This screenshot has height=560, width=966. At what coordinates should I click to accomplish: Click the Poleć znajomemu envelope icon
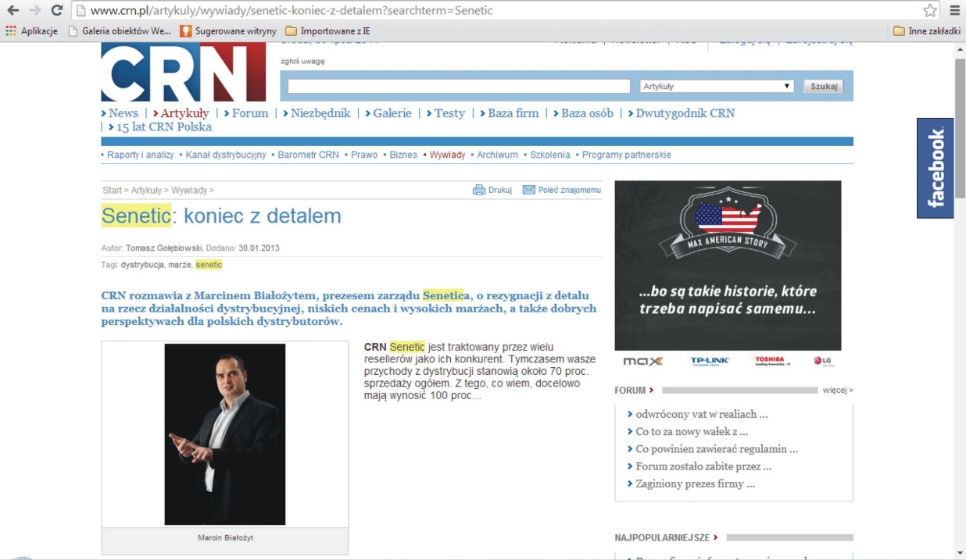pyautogui.click(x=528, y=190)
